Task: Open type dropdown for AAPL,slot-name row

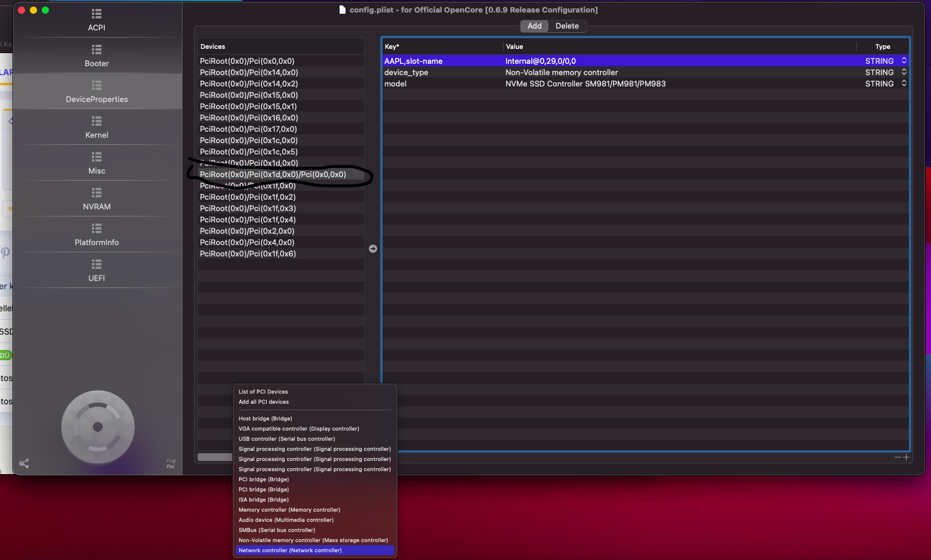Action: 904,61
